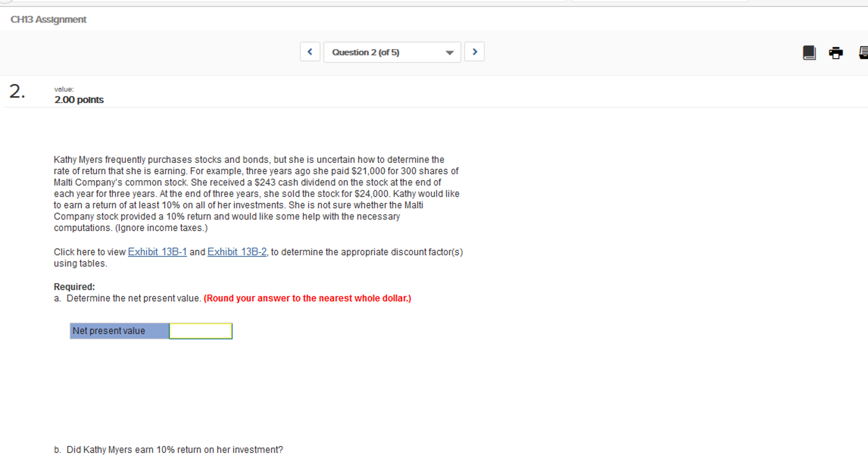Click inside the Net present value input box
This screenshot has height=465, width=868.
[200, 331]
